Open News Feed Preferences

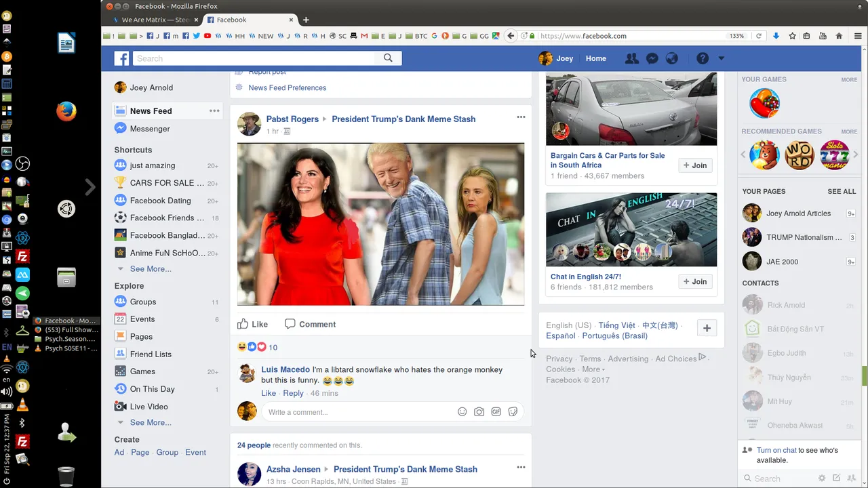pyautogui.click(x=287, y=87)
